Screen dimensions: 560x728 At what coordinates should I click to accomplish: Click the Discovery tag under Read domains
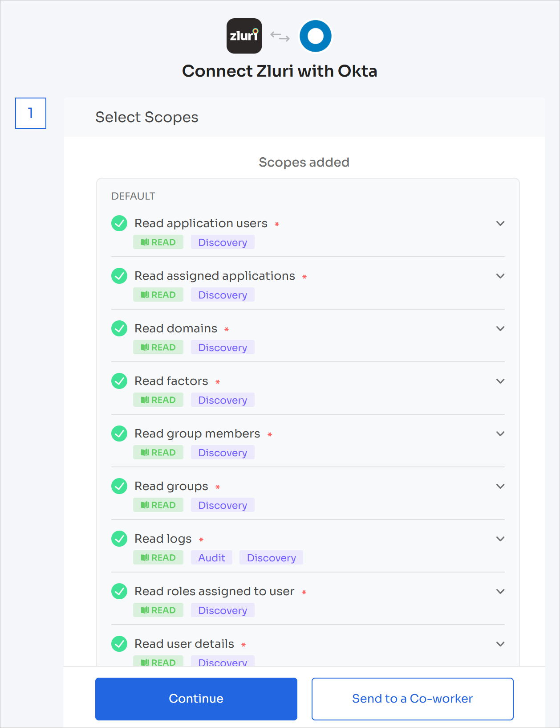[223, 348]
